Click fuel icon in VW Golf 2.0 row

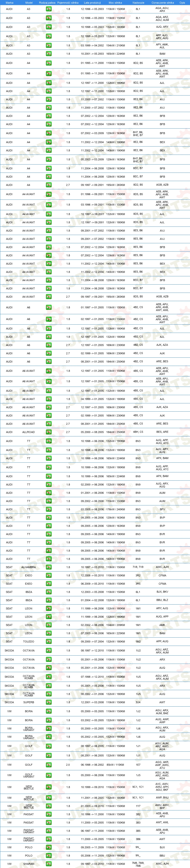point(49,765)
